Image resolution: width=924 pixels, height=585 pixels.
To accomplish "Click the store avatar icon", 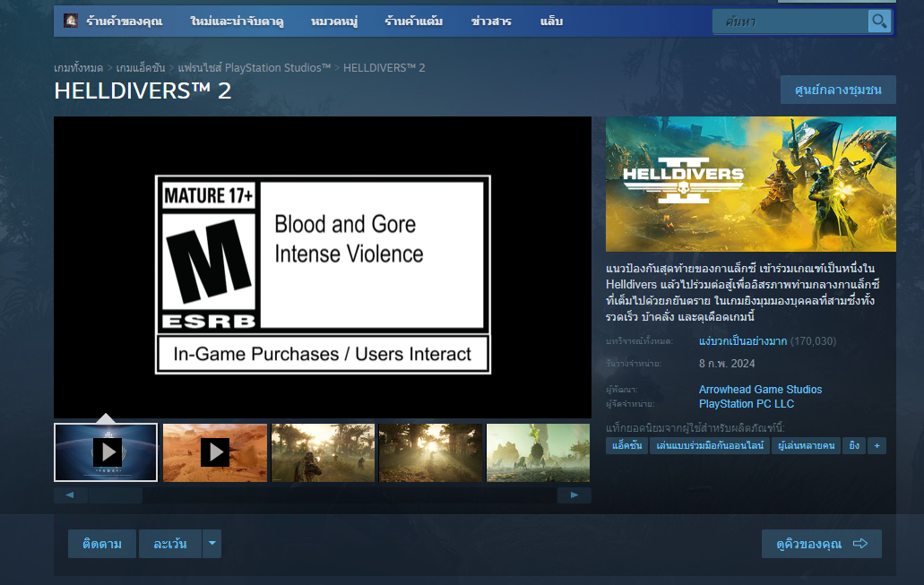I will click(71, 22).
